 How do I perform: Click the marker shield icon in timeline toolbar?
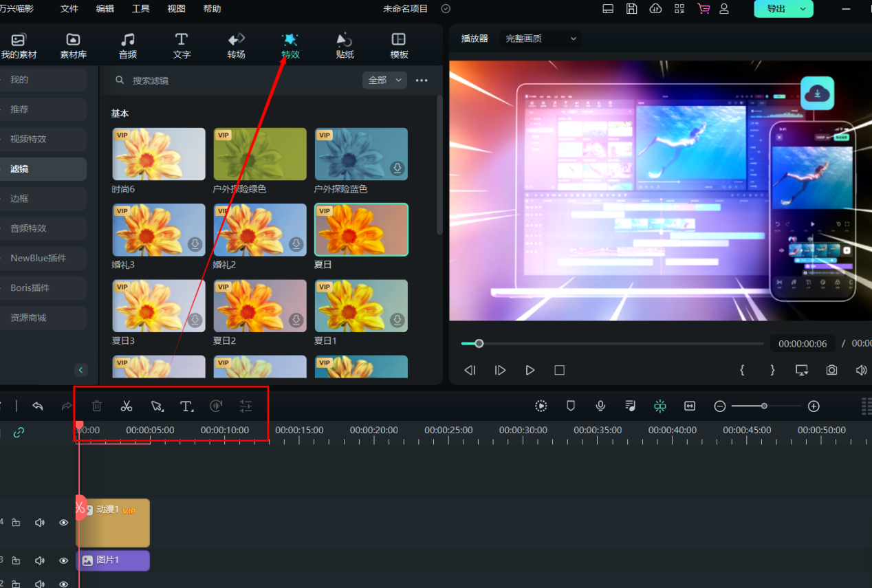coord(570,406)
